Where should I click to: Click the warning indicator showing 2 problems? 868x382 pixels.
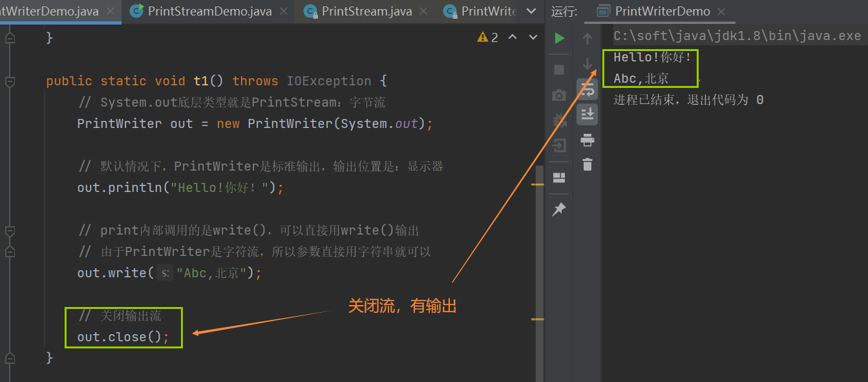click(488, 37)
